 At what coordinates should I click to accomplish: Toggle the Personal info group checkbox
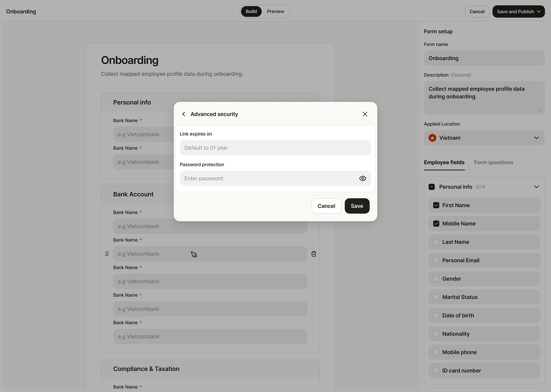(432, 187)
